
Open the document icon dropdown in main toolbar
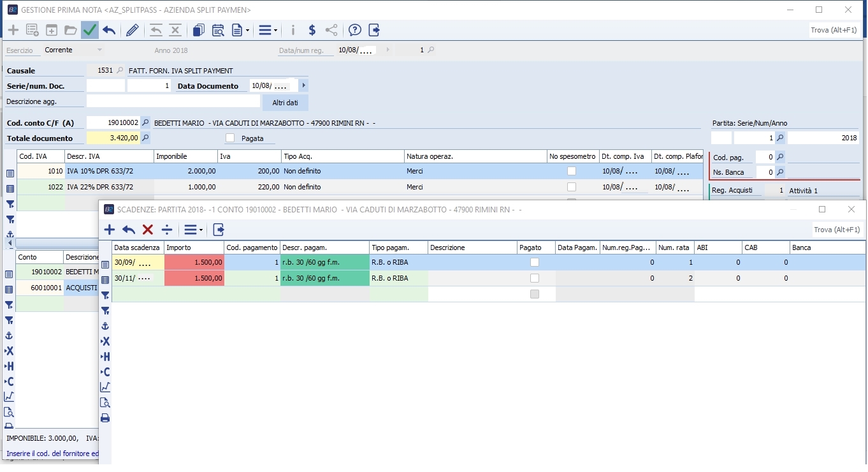240,30
